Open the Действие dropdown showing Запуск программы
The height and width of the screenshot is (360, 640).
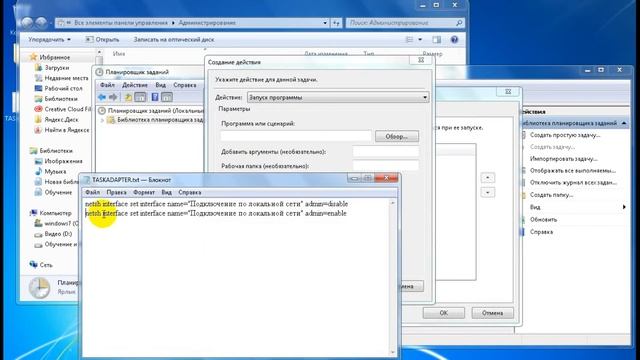(x=338, y=98)
